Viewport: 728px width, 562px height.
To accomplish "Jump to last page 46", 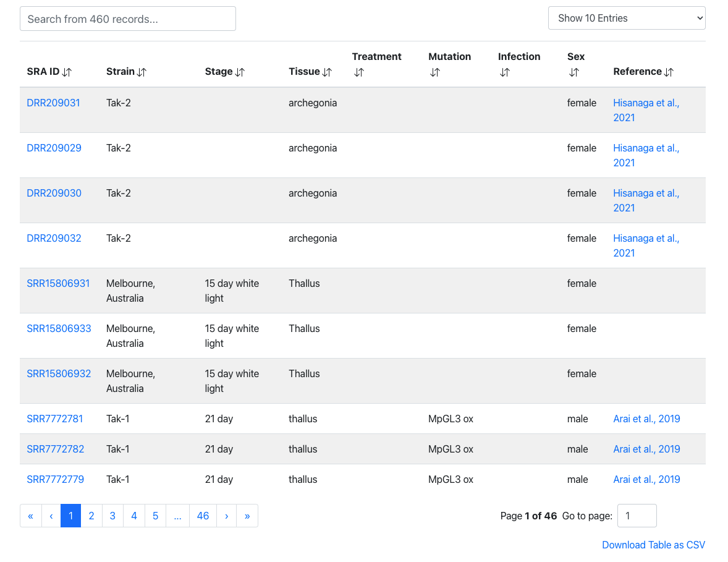I will pyautogui.click(x=203, y=516).
